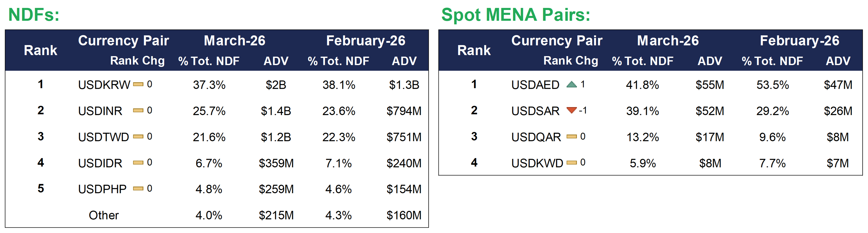Screen dimensions: 868x233
Task: Select the USDKRW currency pair cell
Action: 104,85
